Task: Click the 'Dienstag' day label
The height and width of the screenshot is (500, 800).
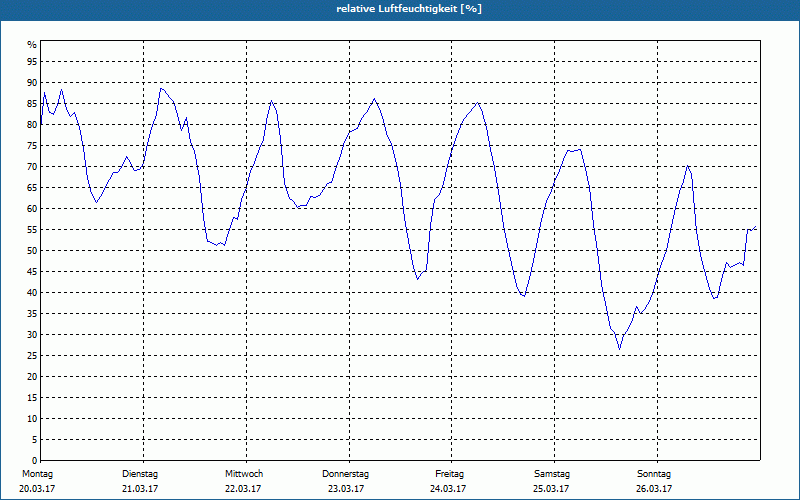Action: (140, 474)
